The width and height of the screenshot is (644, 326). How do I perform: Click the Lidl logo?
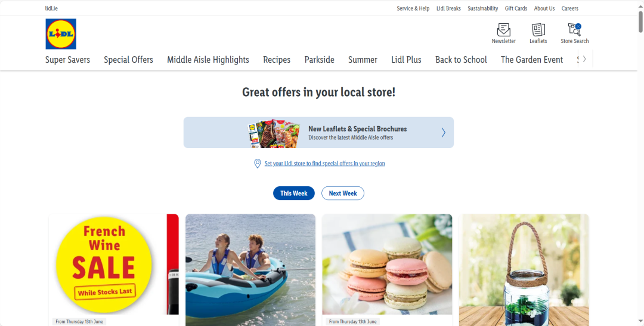[61, 33]
